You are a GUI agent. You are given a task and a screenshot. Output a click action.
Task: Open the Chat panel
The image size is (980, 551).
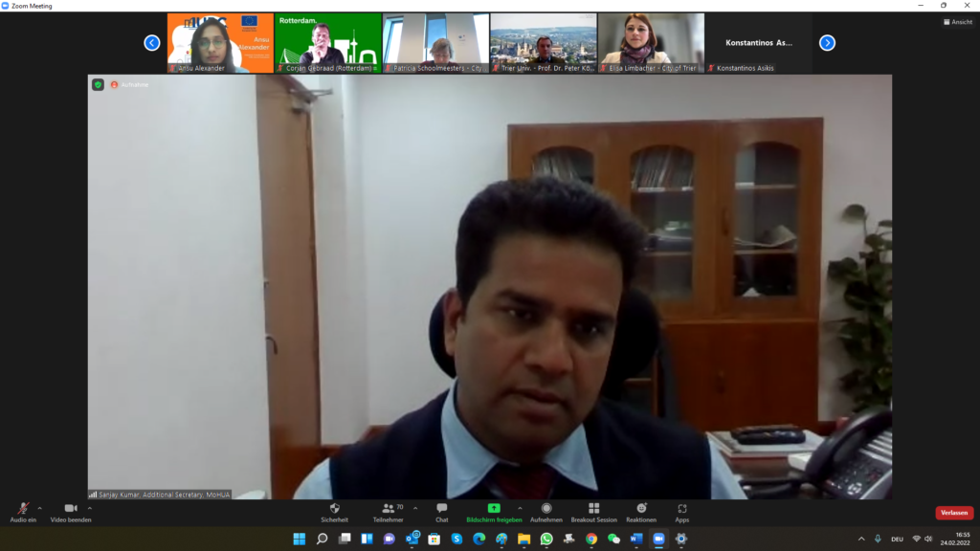pos(441,509)
